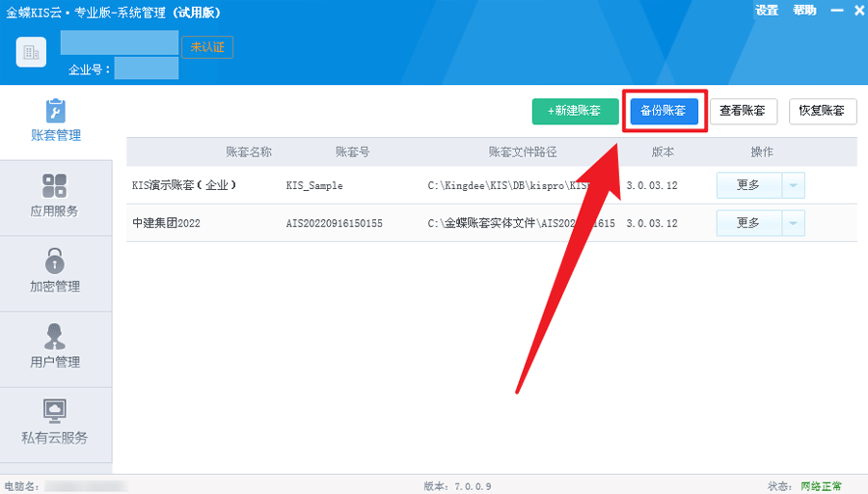Click 更多 for KIS演示账套 row
This screenshot has height=494, width=868.
tap(749, 185)
